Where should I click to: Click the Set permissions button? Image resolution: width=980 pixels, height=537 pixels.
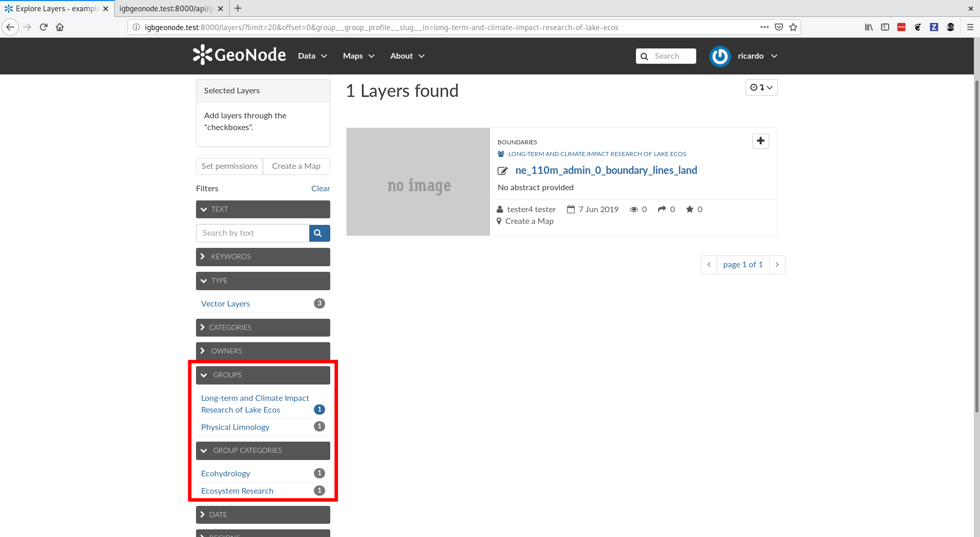pos(230,166)
